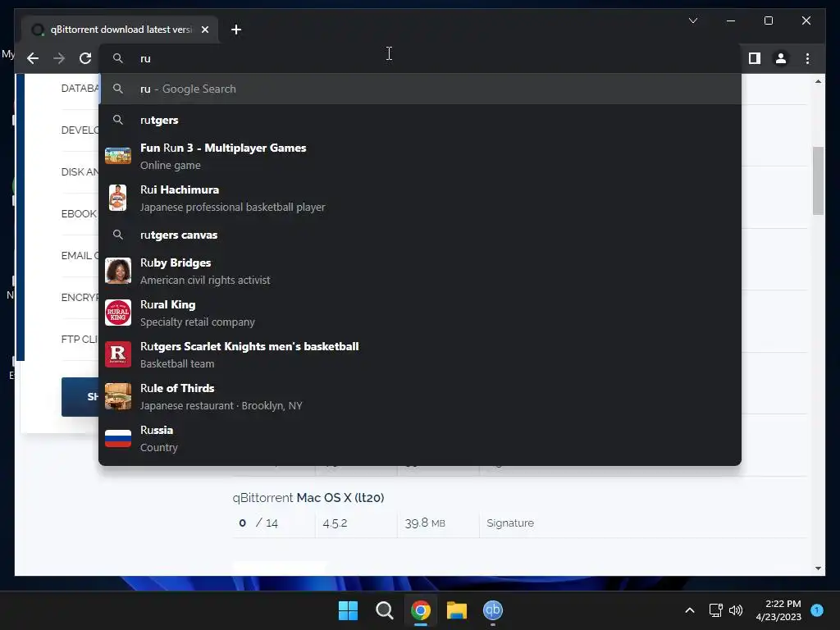Click the magnifier icon beside 'rutgers'
The width and height of the screenshot is (840, 630).
coord(118,120)
